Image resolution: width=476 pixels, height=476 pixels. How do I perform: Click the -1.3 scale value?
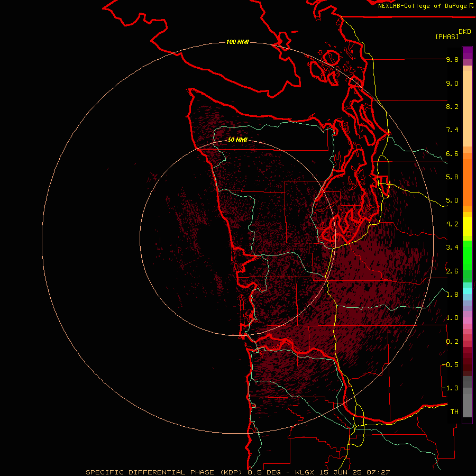coord(450,388)
